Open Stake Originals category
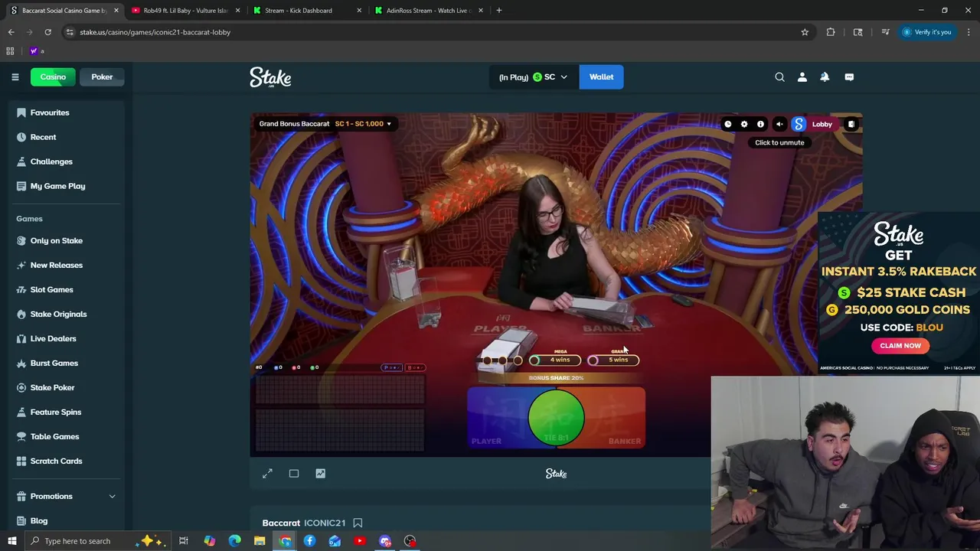The image size is (980, 551). pos(58,314)
